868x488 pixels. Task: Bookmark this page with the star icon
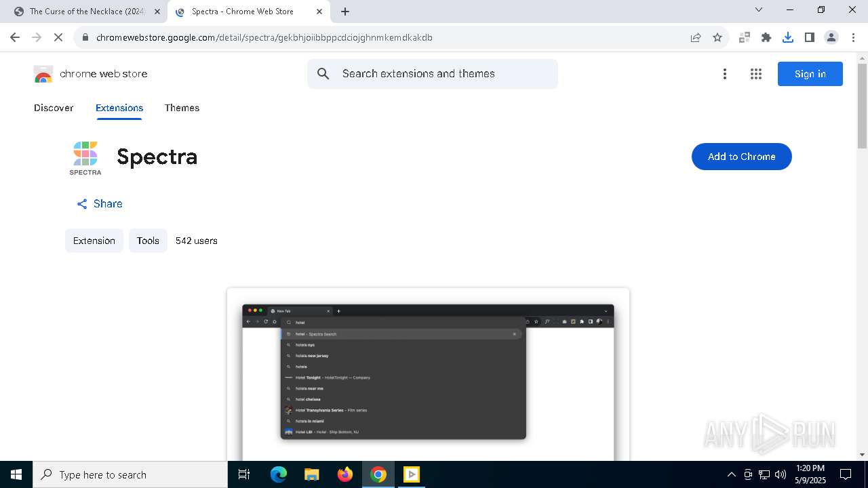coord(717,37)
